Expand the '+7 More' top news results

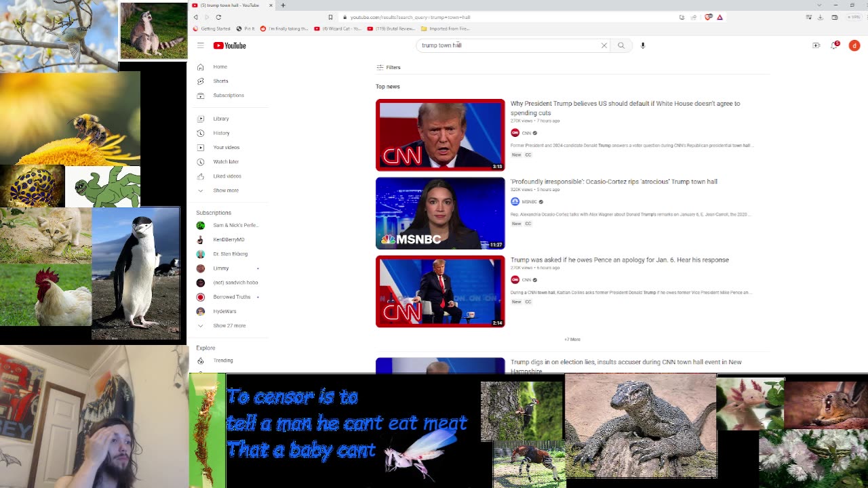572,339
